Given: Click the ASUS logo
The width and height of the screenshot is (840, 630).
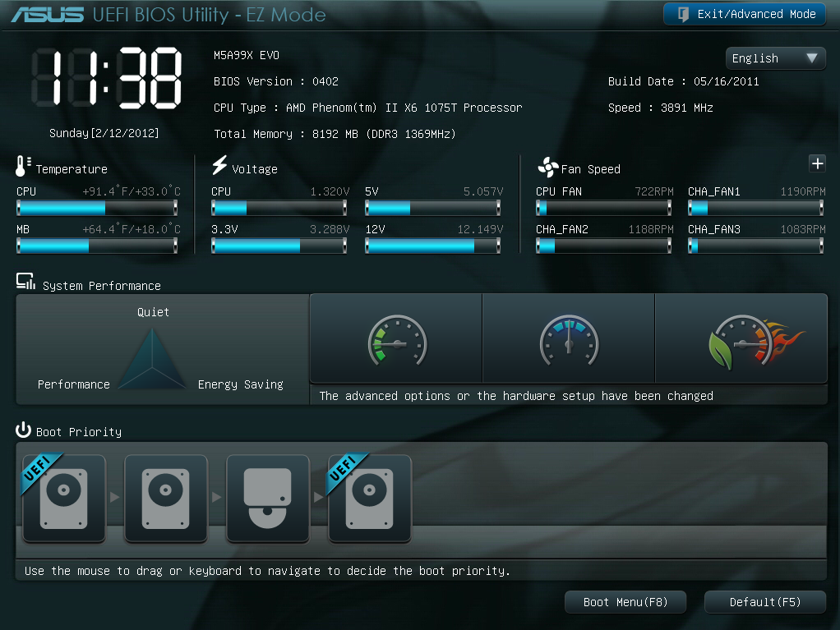Looking at the screenshot, I should [x=47, y=15].
